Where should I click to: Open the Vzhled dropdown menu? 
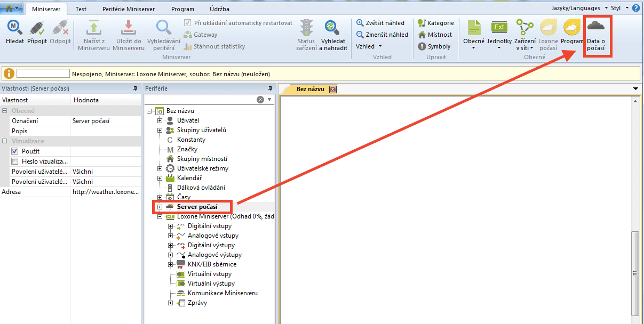369,46
